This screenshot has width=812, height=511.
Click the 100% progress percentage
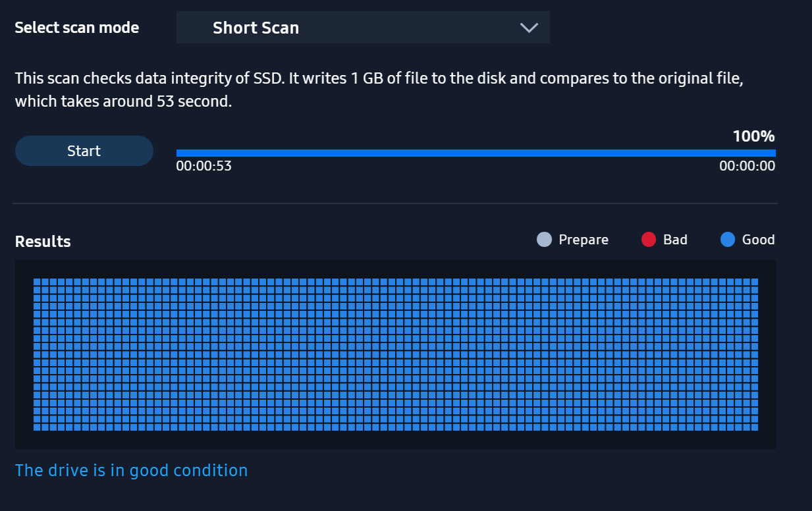753,137
